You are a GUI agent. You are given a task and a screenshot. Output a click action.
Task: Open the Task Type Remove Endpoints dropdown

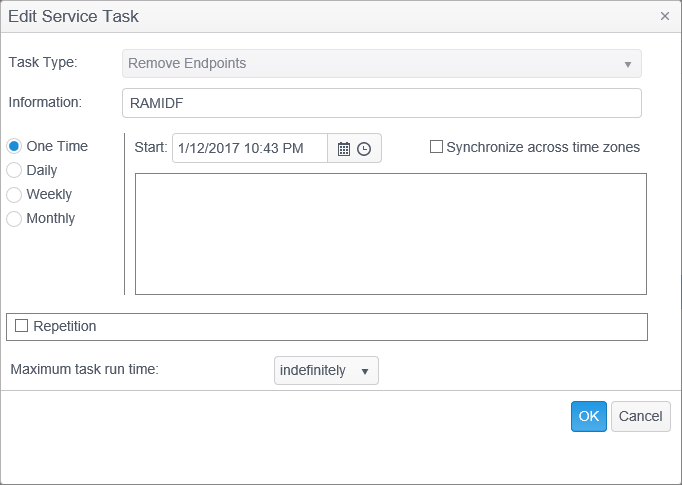(x=380, y=64)
